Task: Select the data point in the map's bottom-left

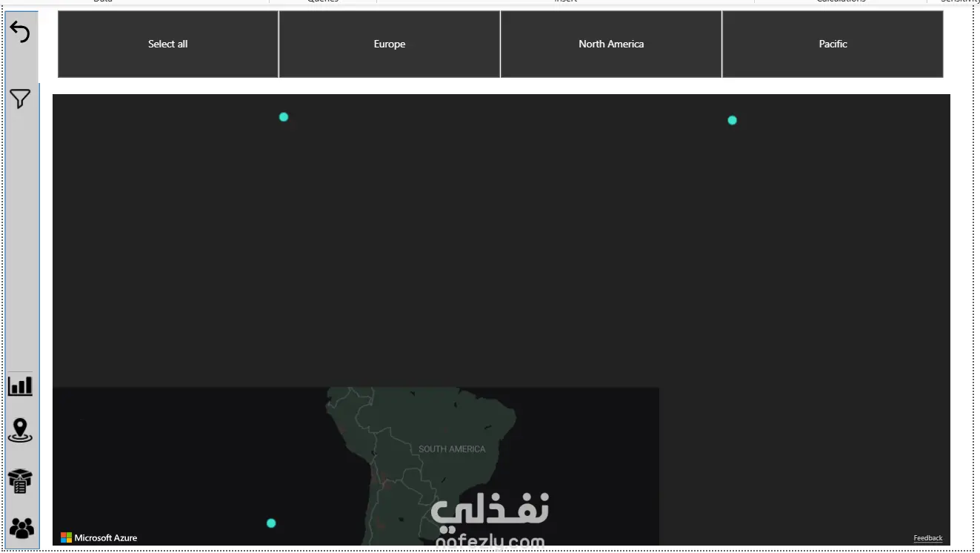Action: coord(271,523)
